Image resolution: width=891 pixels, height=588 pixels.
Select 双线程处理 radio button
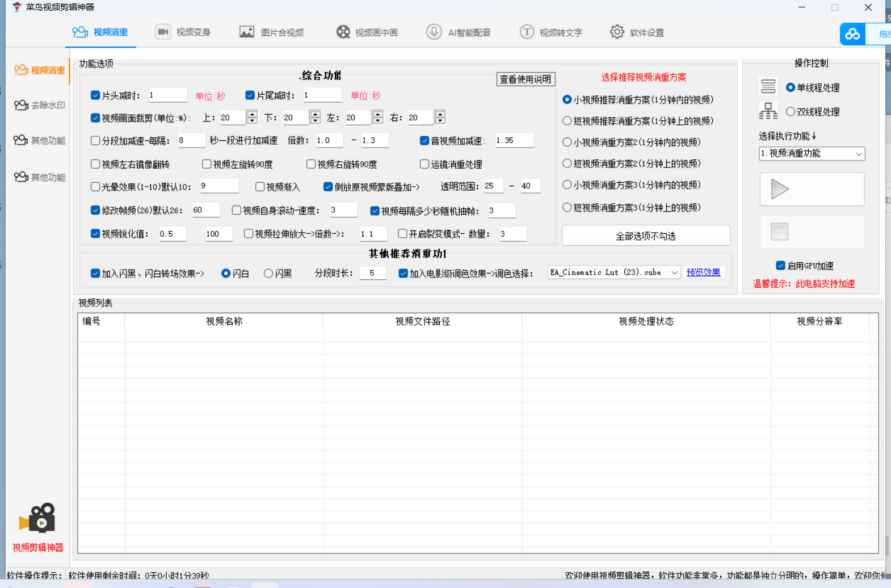tap(790, 112)
